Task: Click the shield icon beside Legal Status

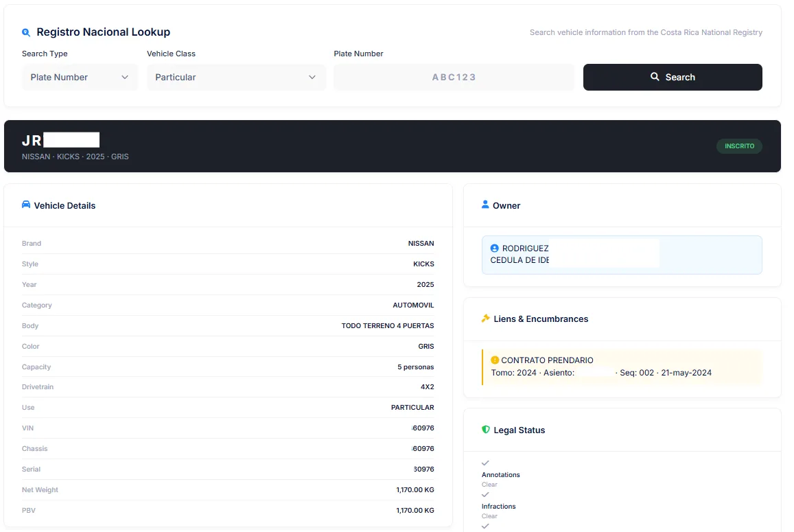Action: pyautogui.click(x=486, y=430)
